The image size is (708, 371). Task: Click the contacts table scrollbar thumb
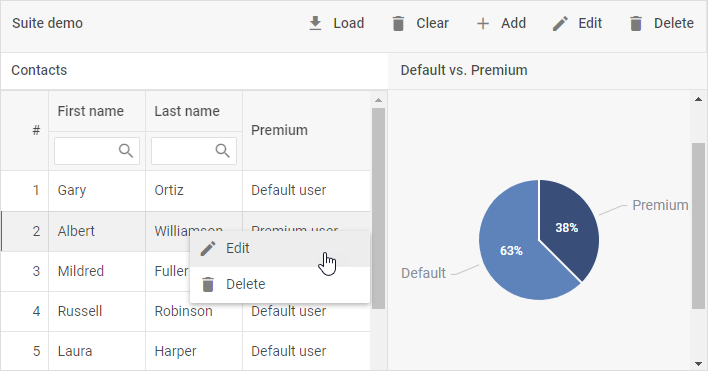378,209
